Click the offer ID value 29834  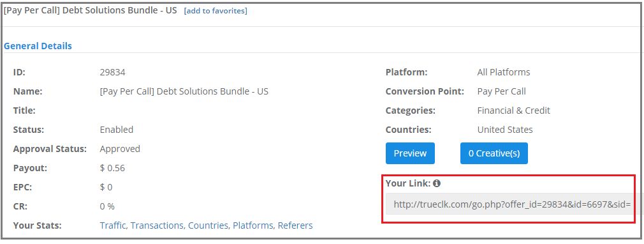(x=112, y=72)
